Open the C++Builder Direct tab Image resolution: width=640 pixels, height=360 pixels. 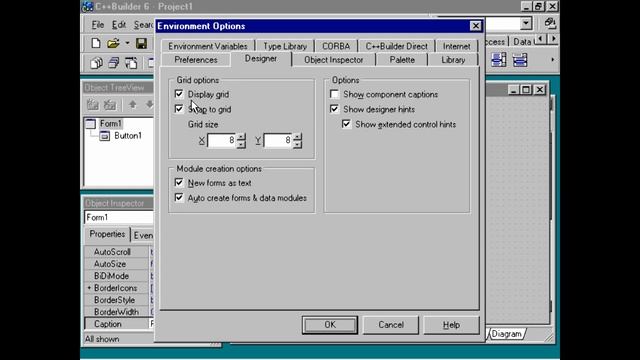(397, 46)
